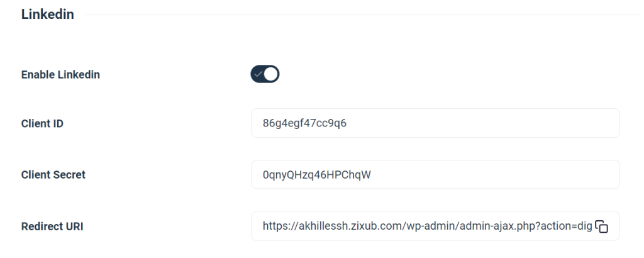Click the https prefix of the Redirect URI
The image size is (644, 258).
pos(275,226)
